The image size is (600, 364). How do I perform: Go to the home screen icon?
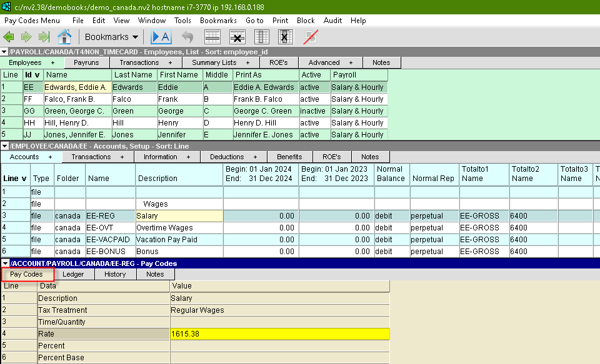click(64, 37)
